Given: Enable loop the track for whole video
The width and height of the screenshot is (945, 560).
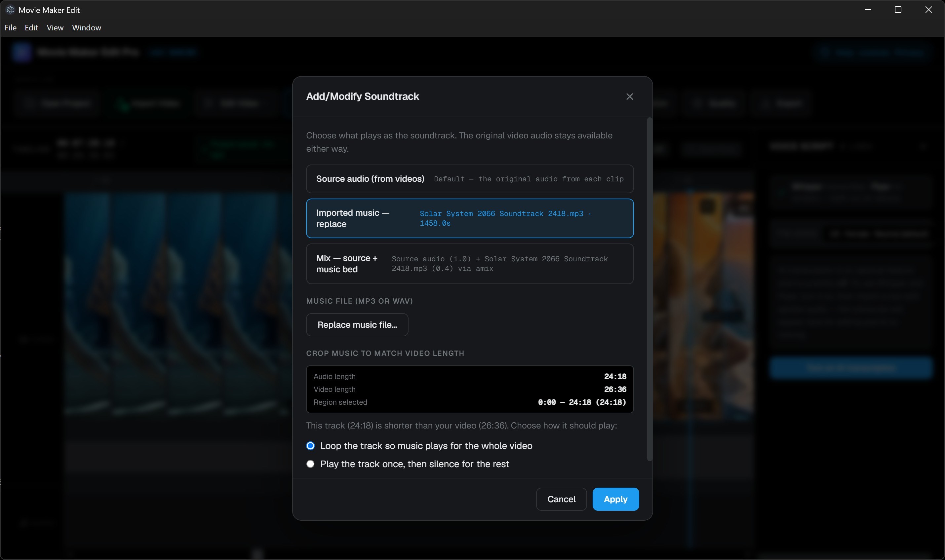Looking at the screenshot, I should [x=310, y=446].
